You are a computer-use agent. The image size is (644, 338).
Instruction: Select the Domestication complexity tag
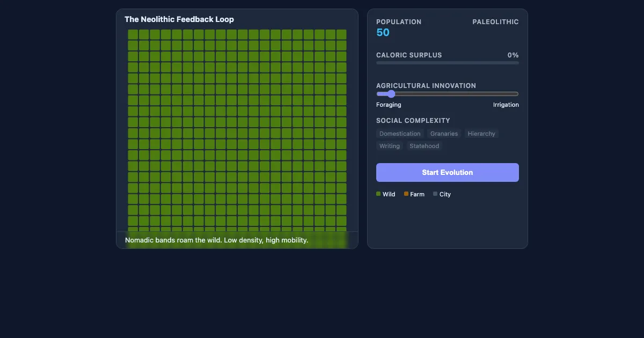click(400, 134)
